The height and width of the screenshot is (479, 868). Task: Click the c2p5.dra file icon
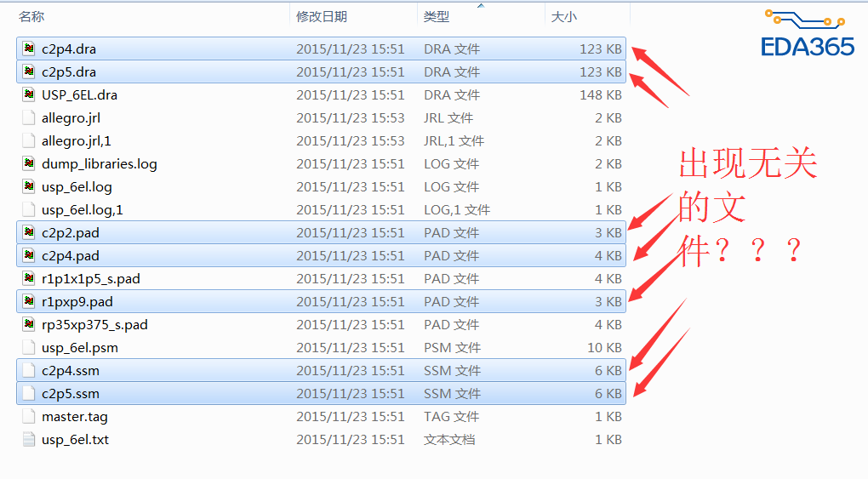[29, 72]
